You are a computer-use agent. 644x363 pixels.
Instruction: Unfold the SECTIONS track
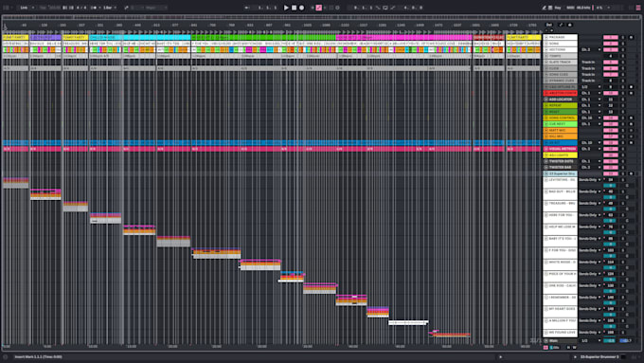(x=546, y=49)
